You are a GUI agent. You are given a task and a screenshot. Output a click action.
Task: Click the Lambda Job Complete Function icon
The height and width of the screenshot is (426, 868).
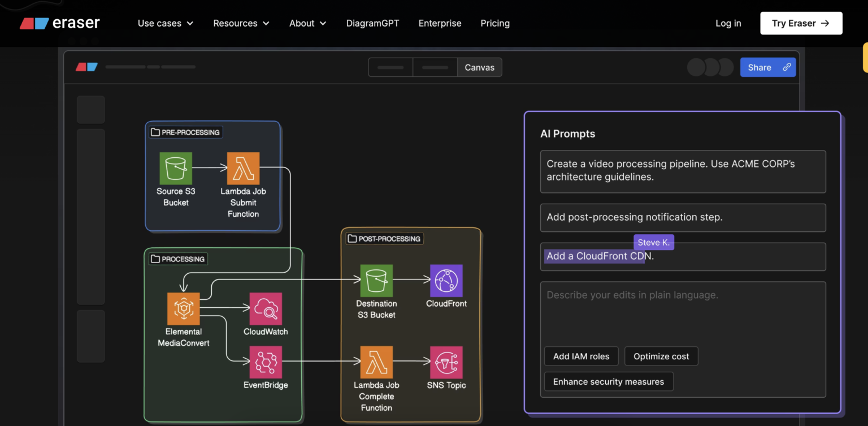coord(376,362)
